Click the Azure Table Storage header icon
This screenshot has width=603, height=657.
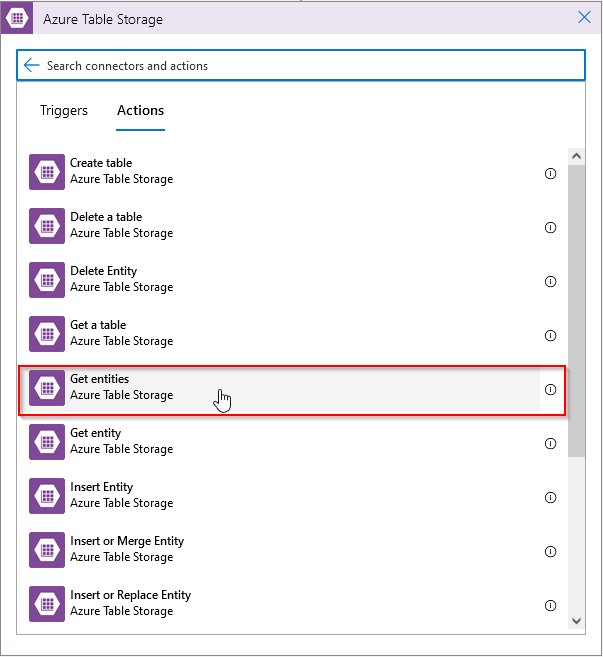[17, 18]
